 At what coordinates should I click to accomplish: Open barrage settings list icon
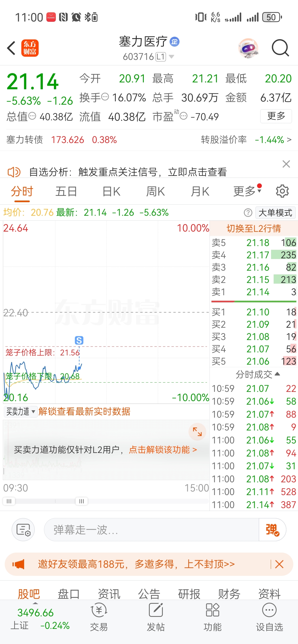pos(23,529)
